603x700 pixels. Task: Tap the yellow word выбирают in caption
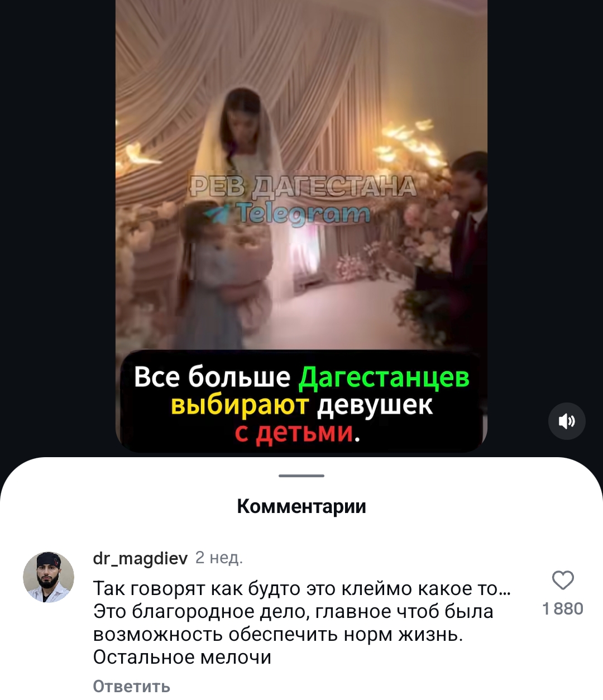(240, 405)
